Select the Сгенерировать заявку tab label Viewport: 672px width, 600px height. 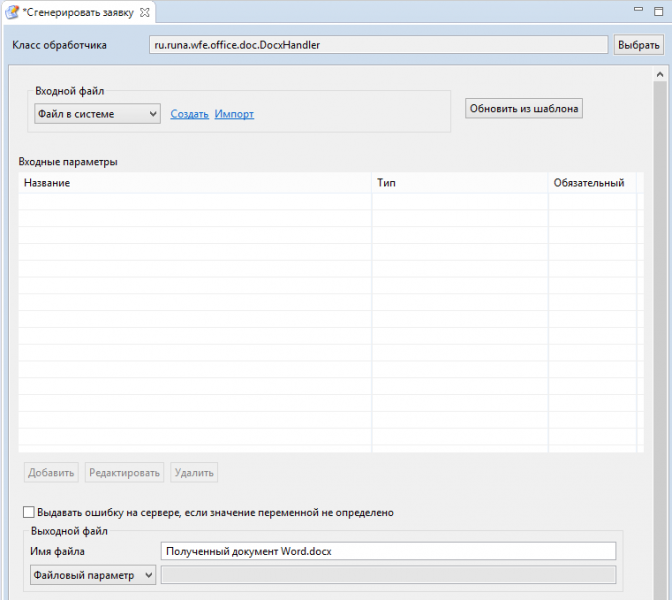click(x=78, y=12)
